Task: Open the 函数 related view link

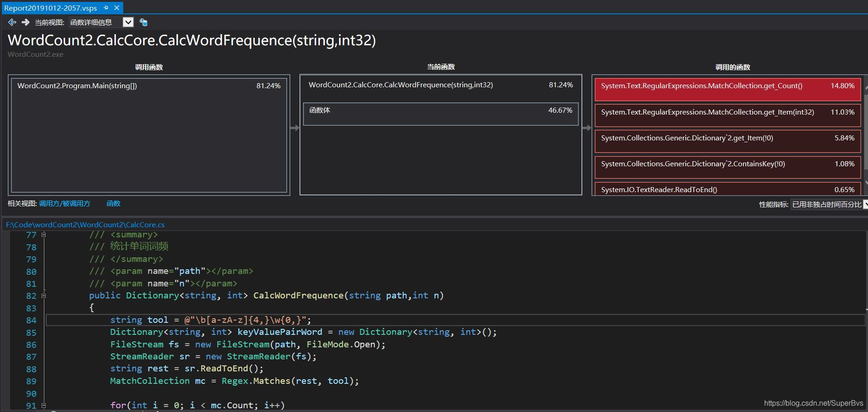Action: point(114,204)
